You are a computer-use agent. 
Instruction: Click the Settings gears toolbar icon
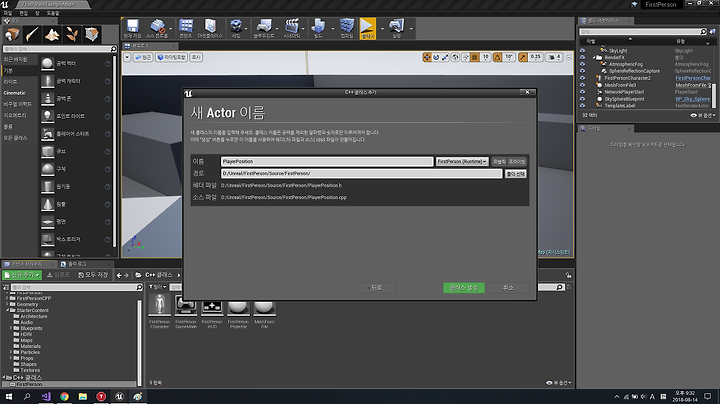[x=236, y=28]
